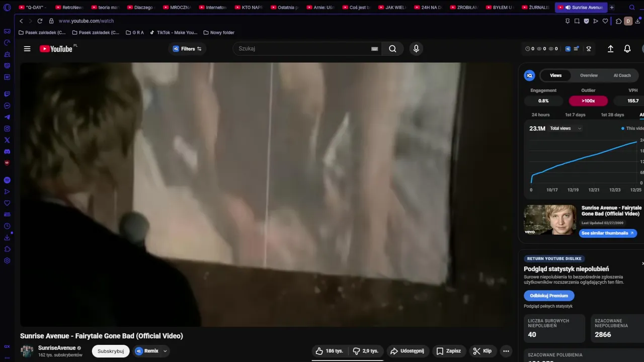Switch to the Views tab

coord(555,75)
